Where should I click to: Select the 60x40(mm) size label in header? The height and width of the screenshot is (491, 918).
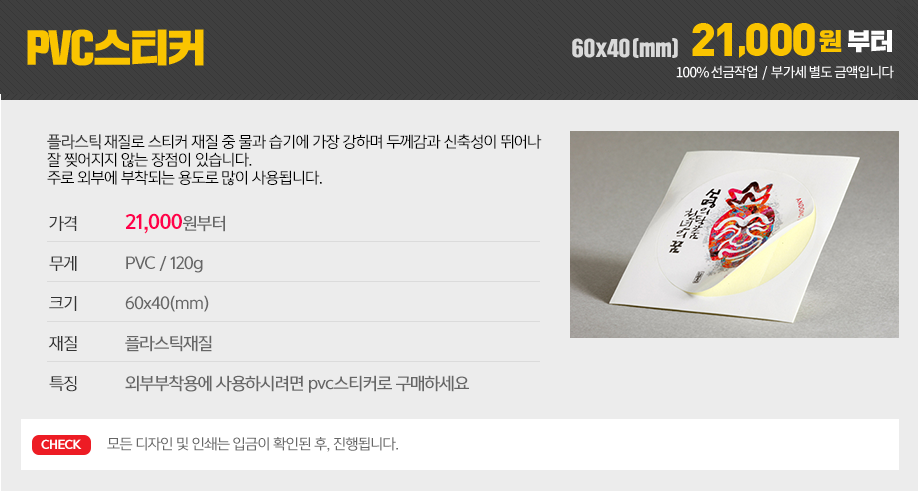625,48
